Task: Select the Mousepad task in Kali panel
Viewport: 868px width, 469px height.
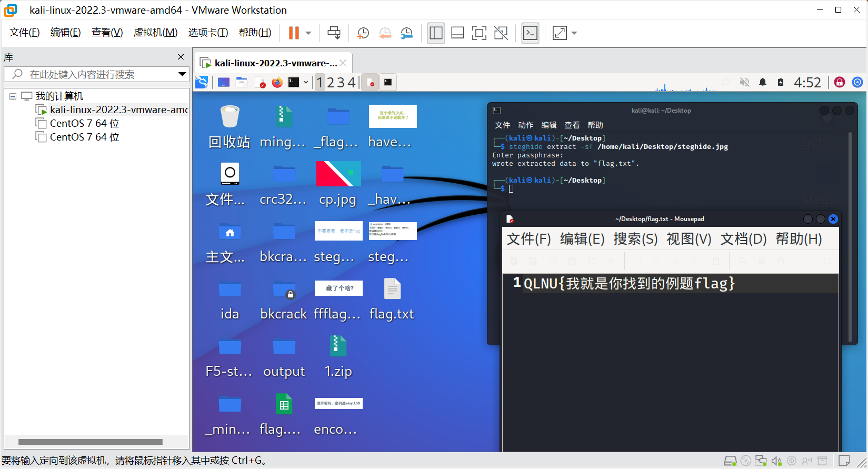Action: tap(371, 82)
